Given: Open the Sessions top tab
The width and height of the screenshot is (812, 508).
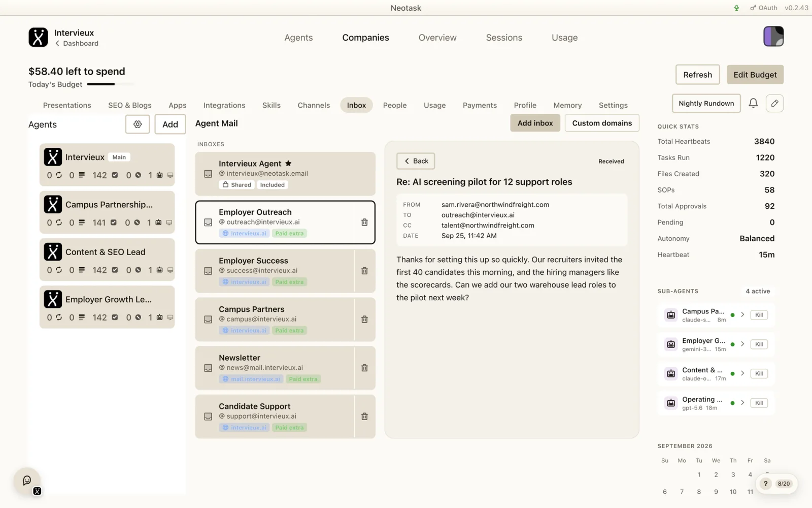Looking at the screenshot, I should [x=504, y=38].
